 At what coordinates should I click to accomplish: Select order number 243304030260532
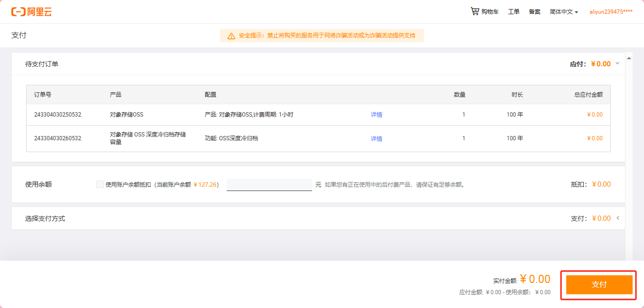tap(58, 138)
